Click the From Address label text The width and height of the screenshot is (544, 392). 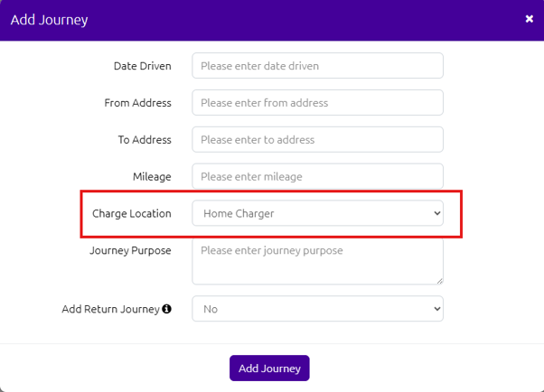(137, 103)
